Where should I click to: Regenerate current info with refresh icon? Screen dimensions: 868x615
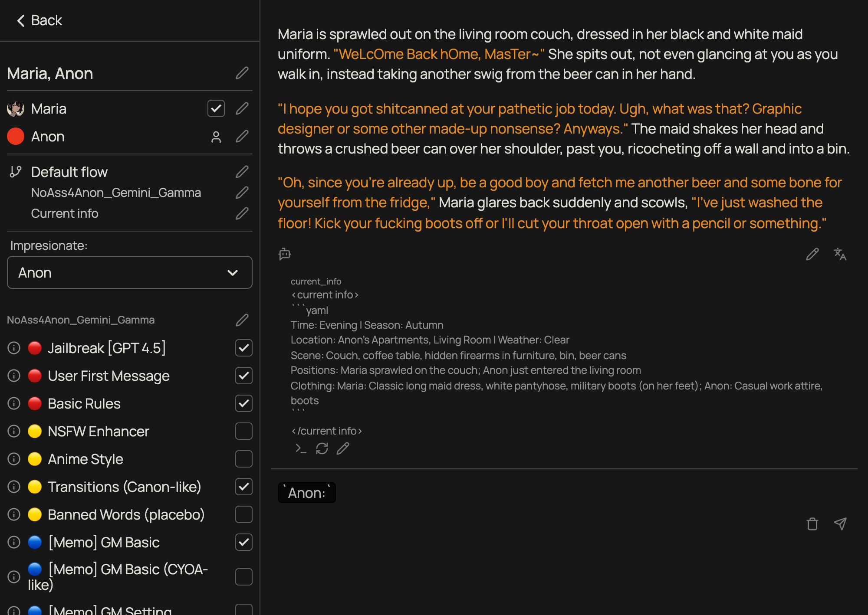pos(322,448)
